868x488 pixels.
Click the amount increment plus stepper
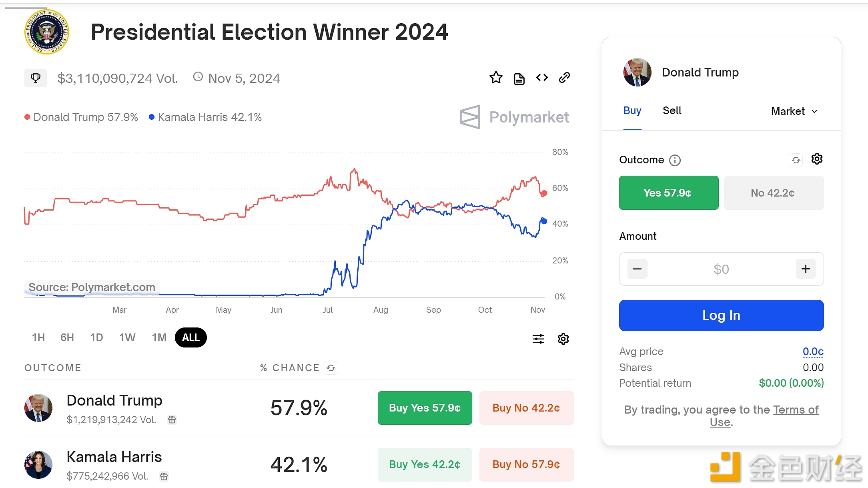805,269
